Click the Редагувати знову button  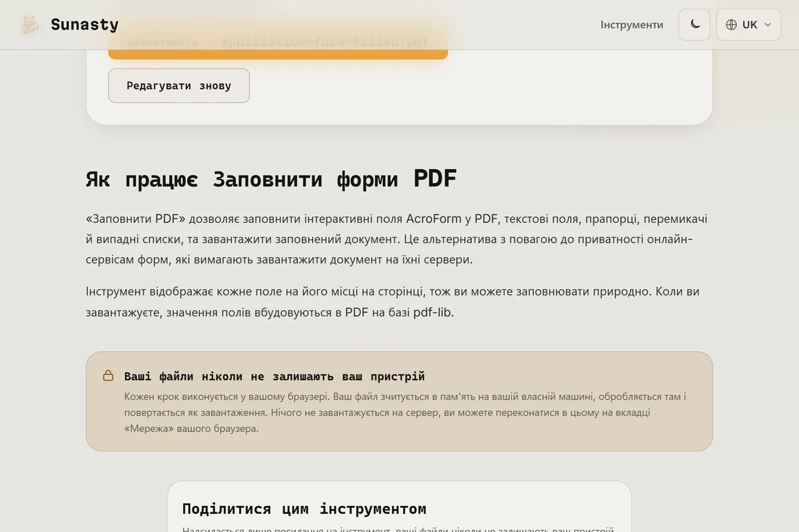point(179,86)
